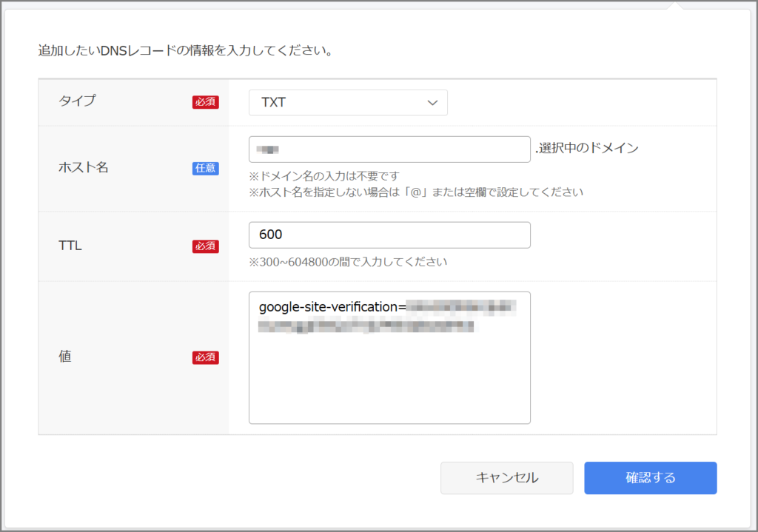This screenshot has width=758, height=532.
Task: Click the hint about using 「@」 or blank
Action: pyautogui.click(x=416, y=192)
